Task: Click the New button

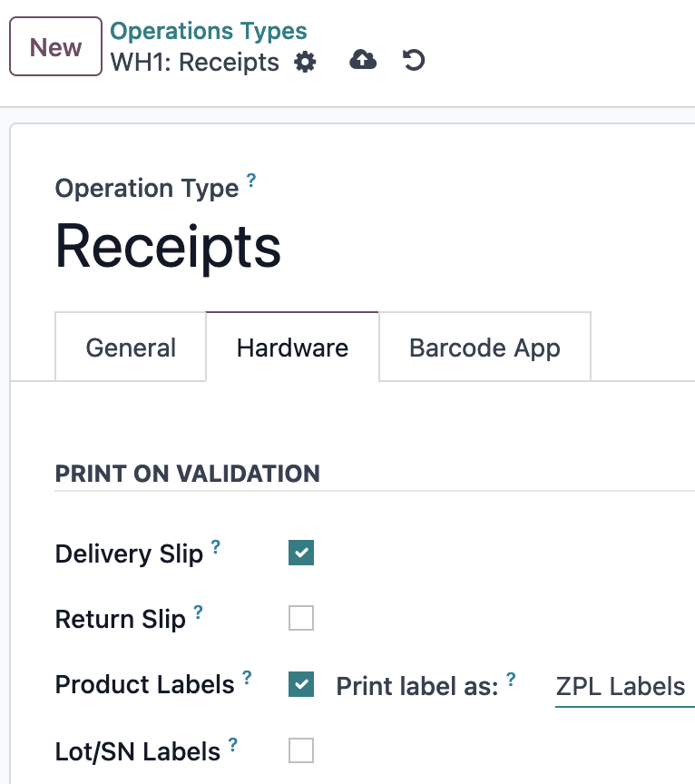Action: click(x=55, y=46)
